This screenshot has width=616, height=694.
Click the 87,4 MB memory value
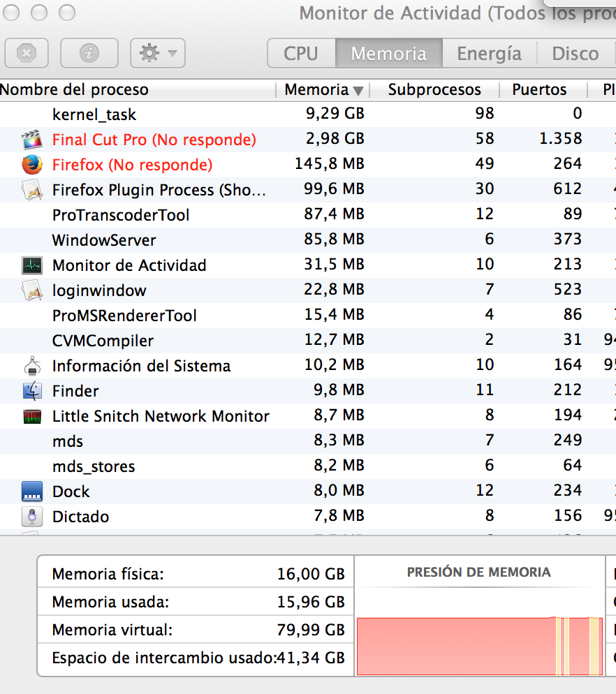[x=335, y=214]
